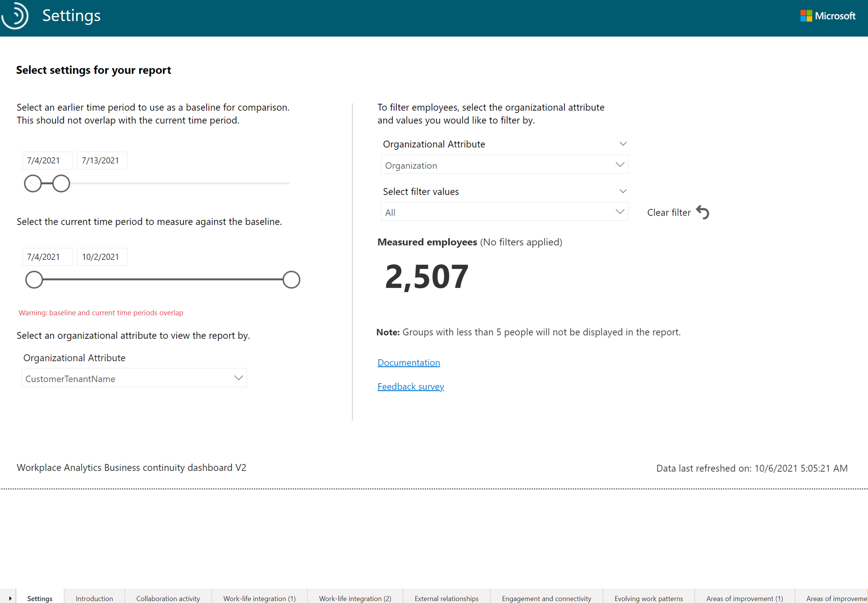Click the 2,507 measured employees value
Screen dimensions: 868x603
click(x=427, y=277)
